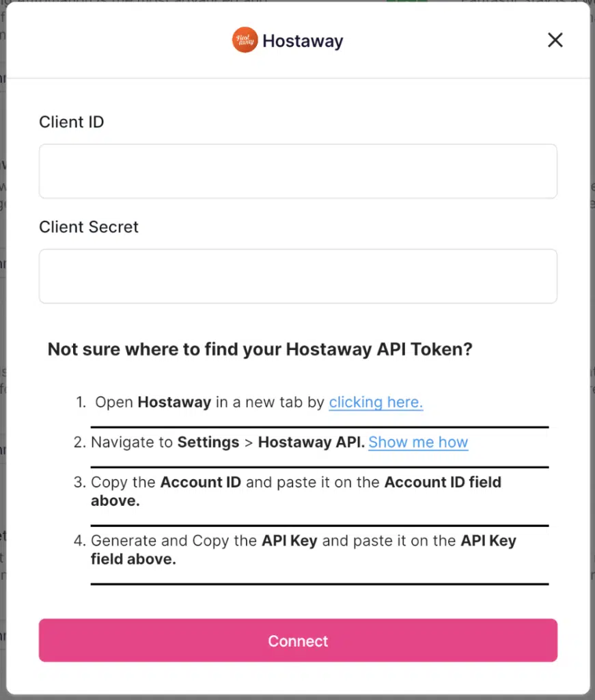The image size is (595, 700).
Task: Close the Hostaway connection dialog
Action: (x=555, y=40)
